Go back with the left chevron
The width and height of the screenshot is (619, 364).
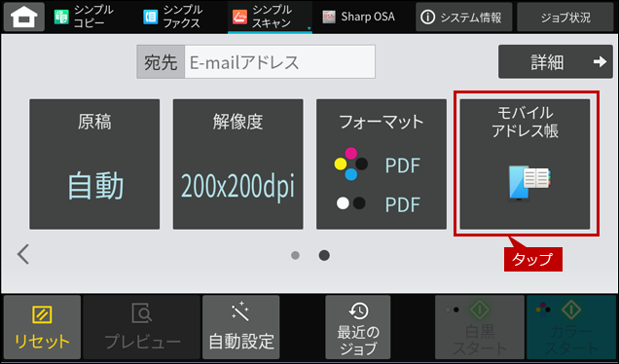click(x=23, y=254)
